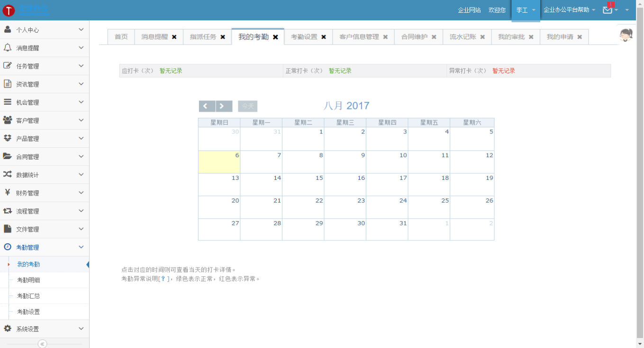644x348 pixels.
Task: Click the 消息提醒 bell icon
Action: click(8, 47)
